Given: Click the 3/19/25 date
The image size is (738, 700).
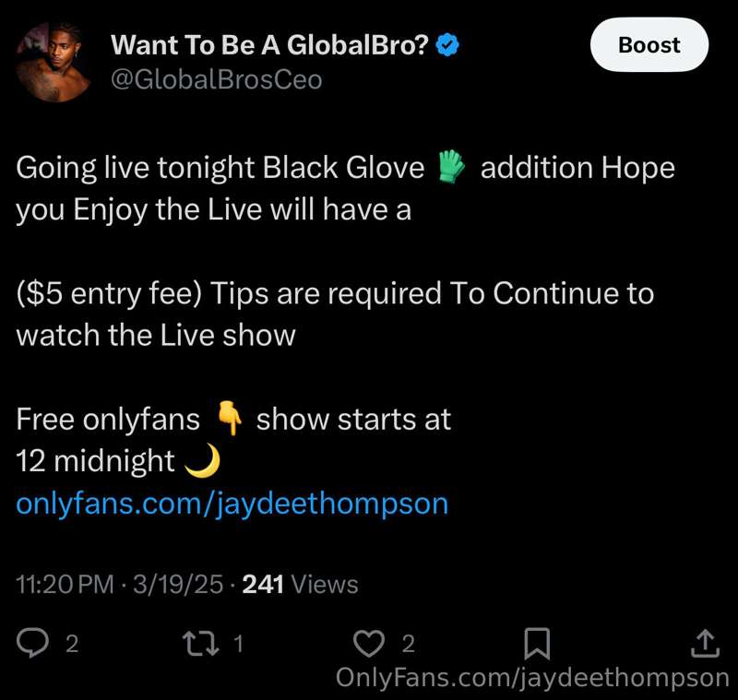Looking at the screenshot, I should pyautogui.click(x=178, y=585).
